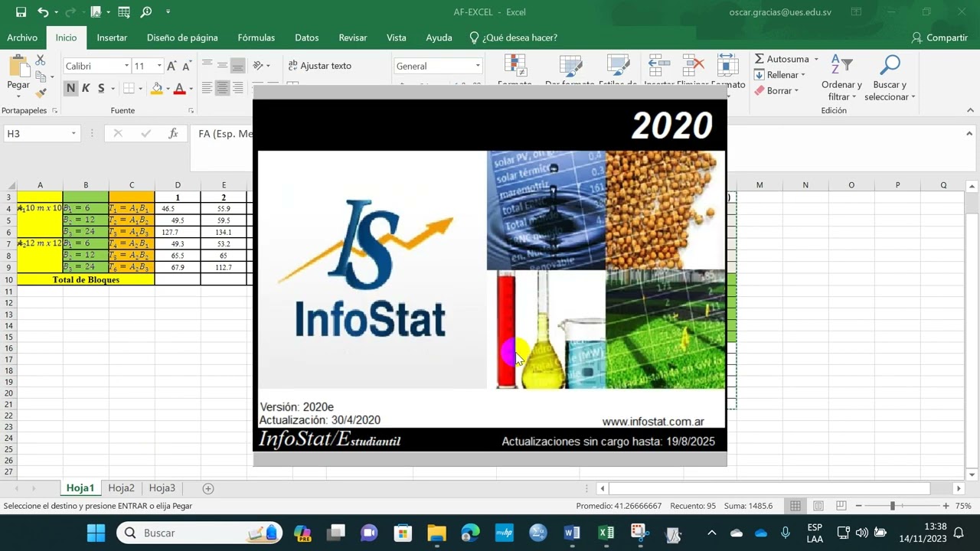Viewport: 980px width, 551px height.
Task: Click the Compartir share button
Action: [939, 37]
